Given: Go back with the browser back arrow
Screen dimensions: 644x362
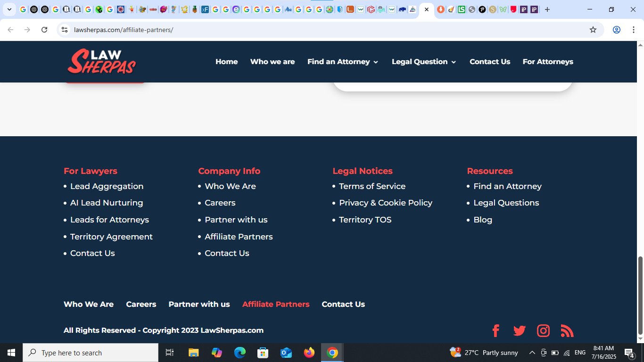Looking at the screenshot, I should (x=10, y=30).
